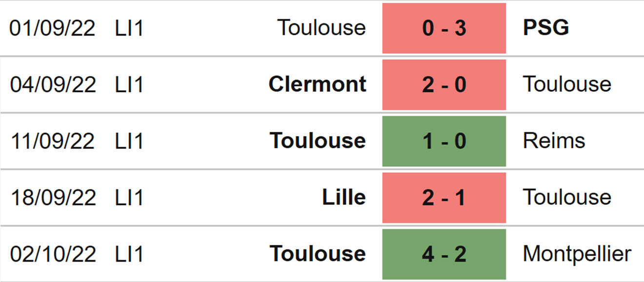The width and height of the screenshot is (644, 282).
Task: Select the 04/09/22 match date
Action: (x=53, y=85)
